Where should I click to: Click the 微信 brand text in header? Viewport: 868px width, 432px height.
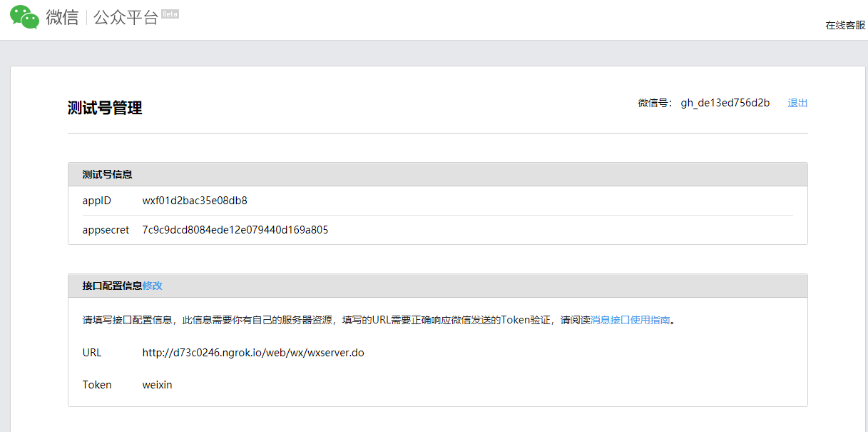click(62, 18)
